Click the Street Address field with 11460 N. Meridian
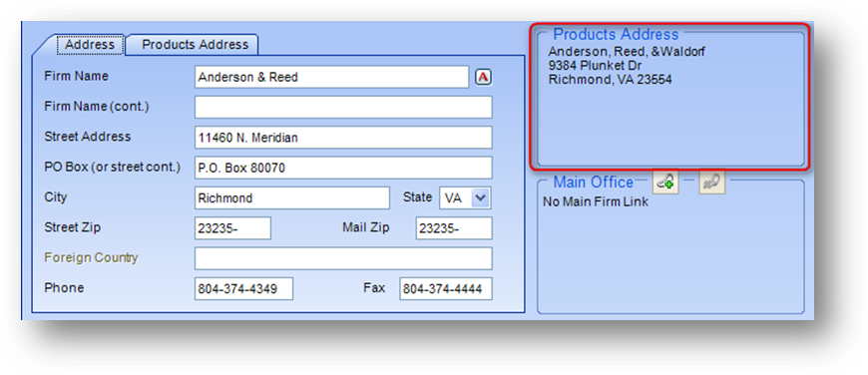Screen dimensions: 868x375 343,138
